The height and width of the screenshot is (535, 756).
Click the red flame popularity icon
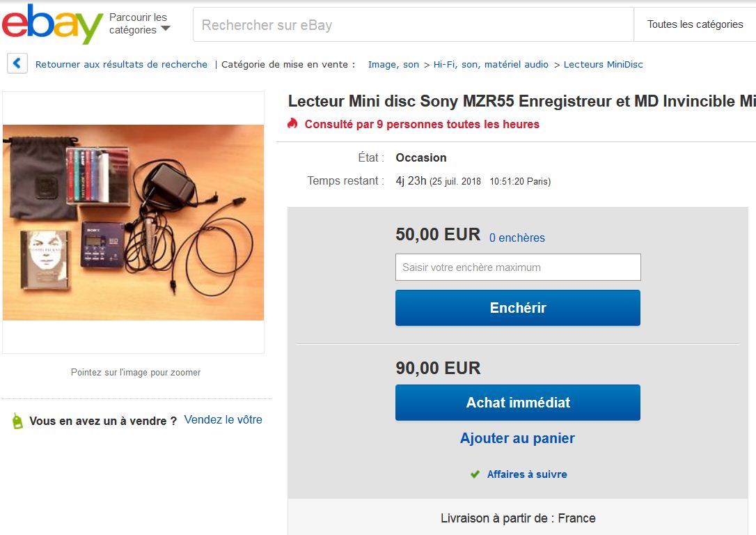pos(292,124)
